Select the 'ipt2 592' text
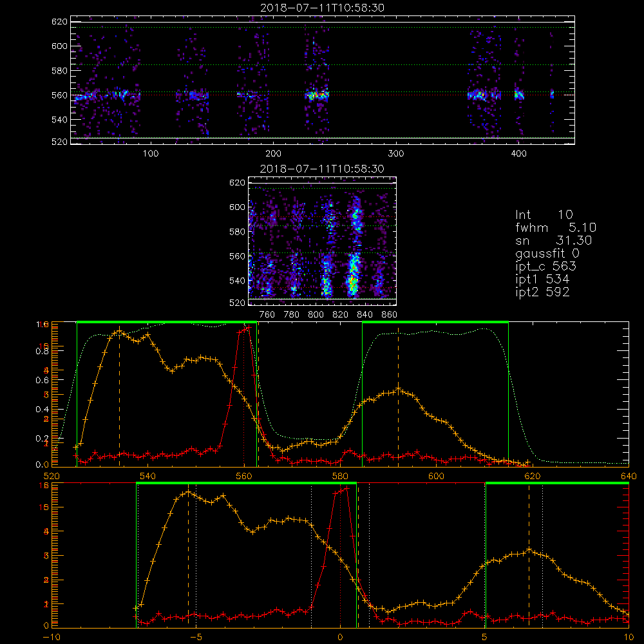Viewport: 644px width, 644px height. [x=542, y=292]
